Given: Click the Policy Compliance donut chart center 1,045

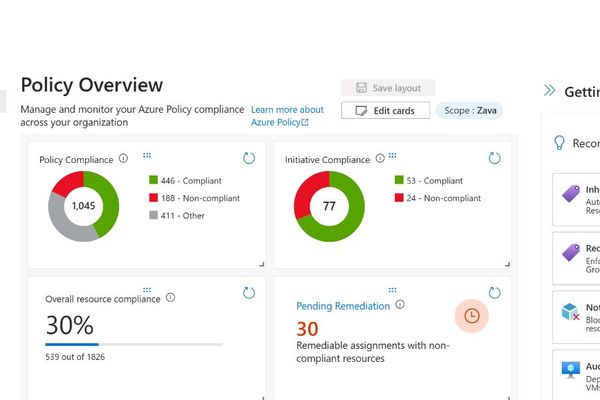Looking at the screenshot, I should (x=83, y=206).
